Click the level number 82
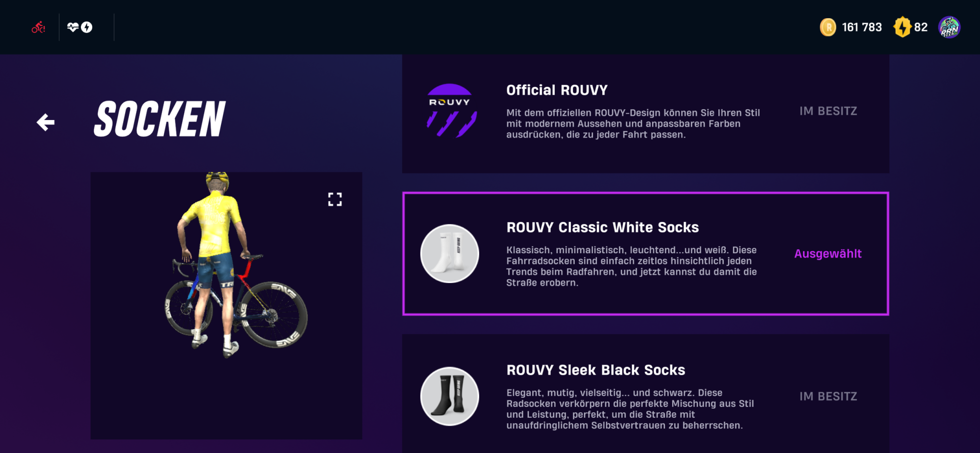 pyautogui.click(x=921, y=27)
